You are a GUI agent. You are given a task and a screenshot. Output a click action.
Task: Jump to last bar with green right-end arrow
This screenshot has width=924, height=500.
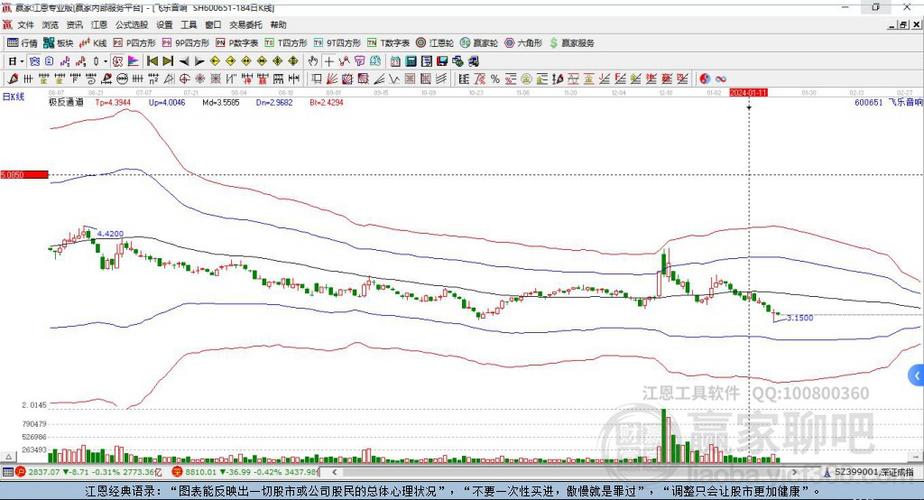coord(168,61)
